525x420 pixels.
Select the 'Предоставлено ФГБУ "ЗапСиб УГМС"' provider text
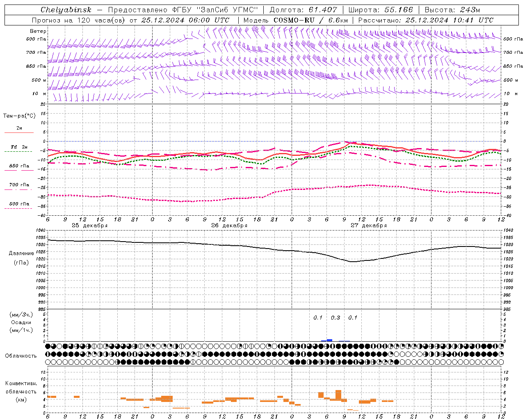[183, 10]
